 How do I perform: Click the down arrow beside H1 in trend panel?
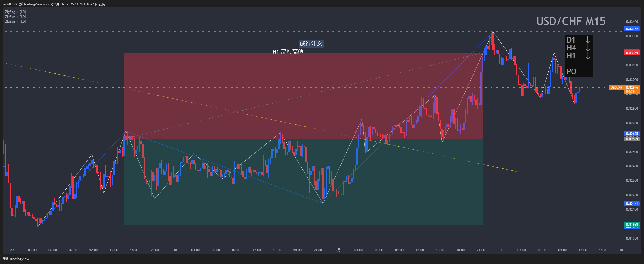point(588,56)
